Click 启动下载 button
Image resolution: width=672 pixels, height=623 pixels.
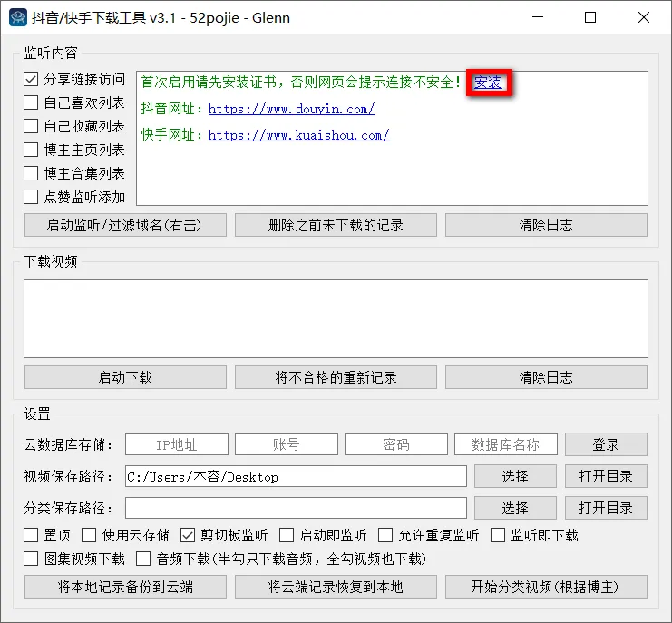pos(125,377)
